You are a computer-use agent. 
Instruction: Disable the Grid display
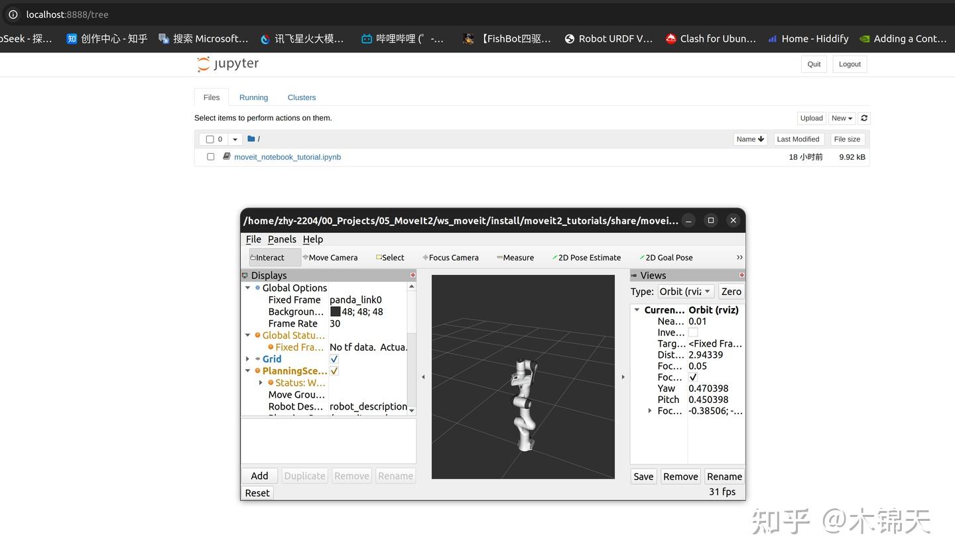334,359
